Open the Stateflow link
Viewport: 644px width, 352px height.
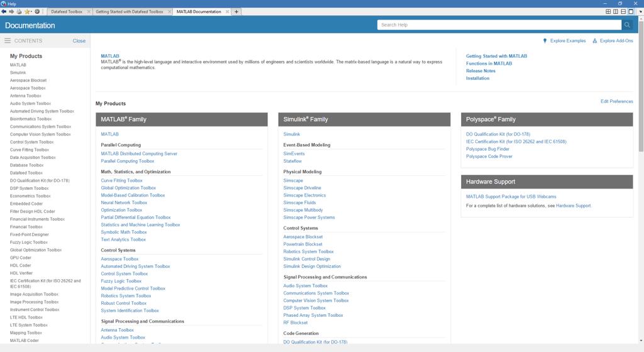292,162
